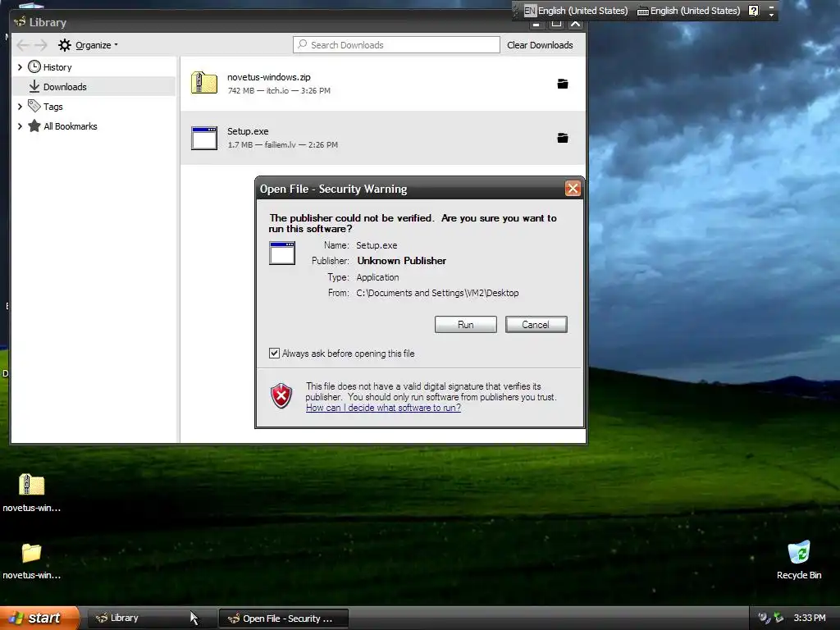The image size is (840, 630).
Task: Expand the Tags tree item
Action: pos(20,107)
